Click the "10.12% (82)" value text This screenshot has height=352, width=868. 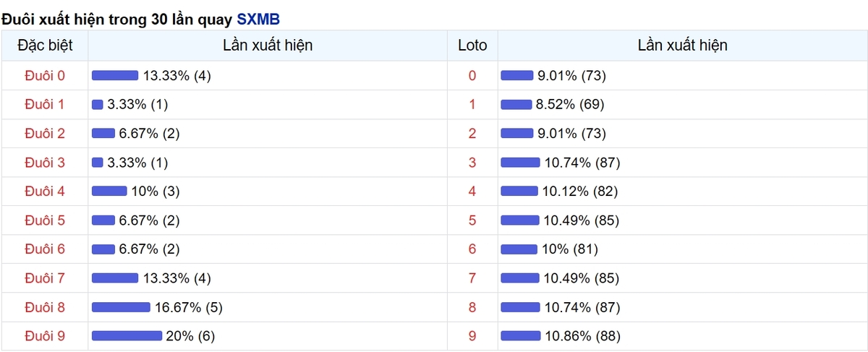[581, 192]
